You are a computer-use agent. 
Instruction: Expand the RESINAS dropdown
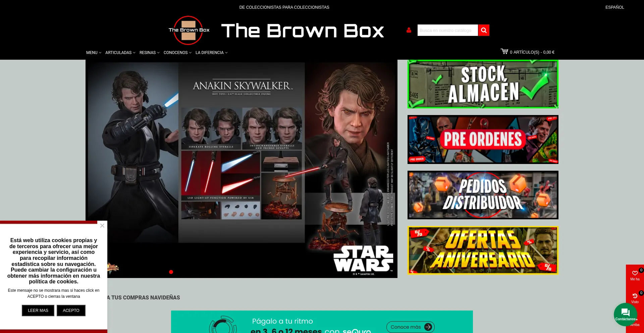coord(149,53)
